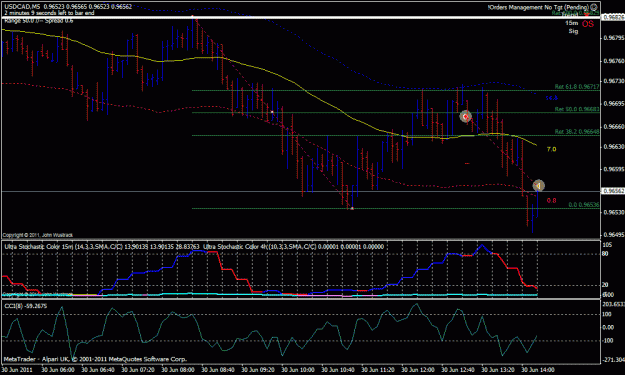
Task: Click the Ultra Stochastic Color 15m indicator title
Action: click(102, 247)
